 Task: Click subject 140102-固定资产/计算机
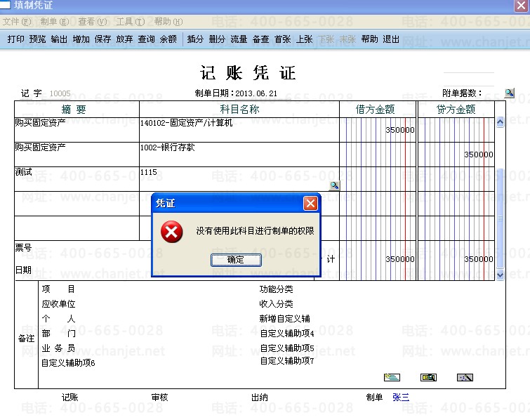tap(187, 123)
